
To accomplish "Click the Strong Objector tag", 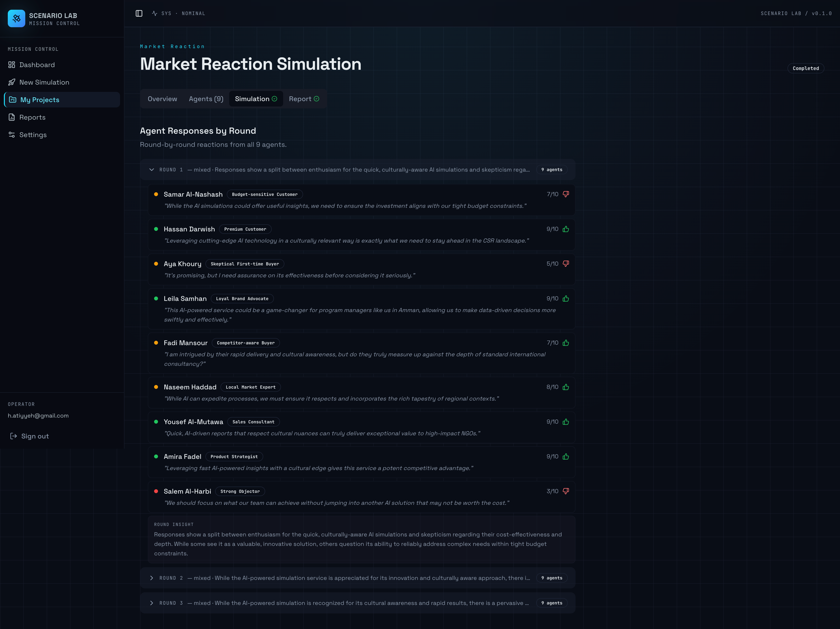I will tap(240, 491).
